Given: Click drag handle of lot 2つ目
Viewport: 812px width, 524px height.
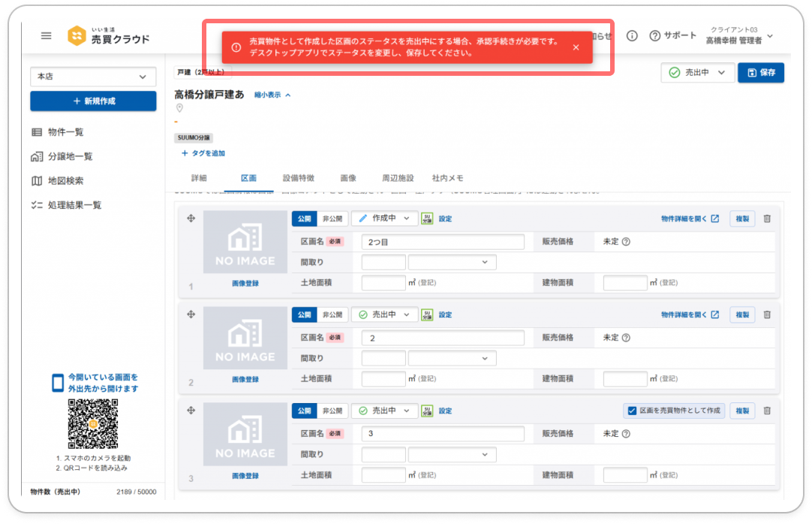Looking at the screenshot, I should pos(191,218).
